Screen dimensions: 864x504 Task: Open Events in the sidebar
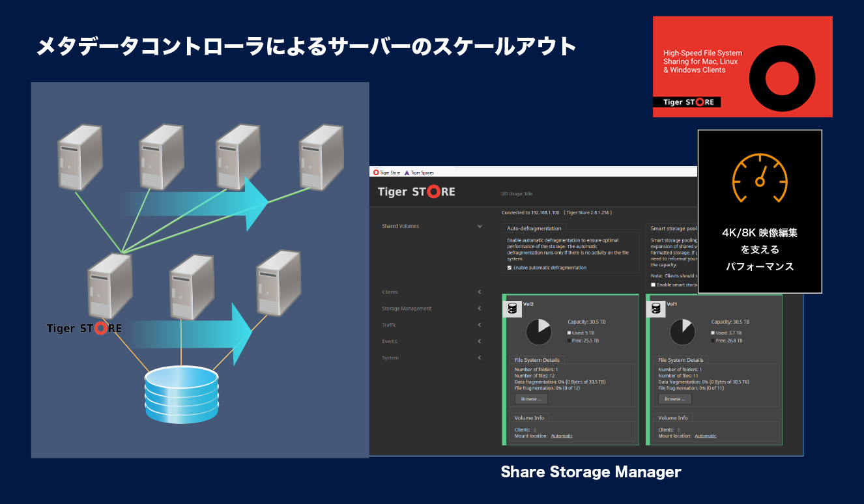pos(389,341)
